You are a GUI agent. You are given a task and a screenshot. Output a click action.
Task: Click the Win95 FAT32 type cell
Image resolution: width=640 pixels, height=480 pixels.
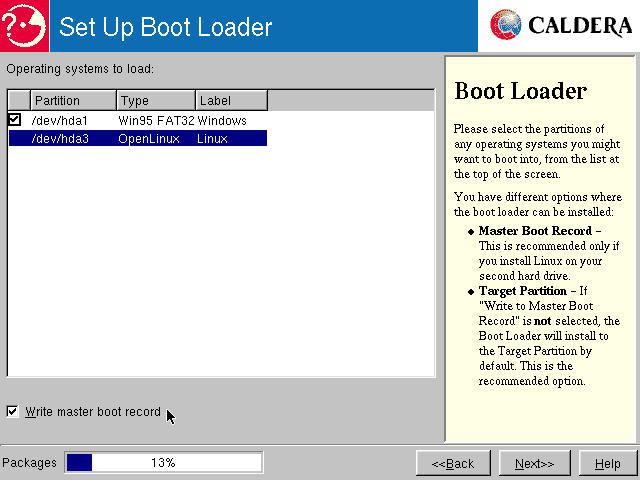click(x=156, y=120)
